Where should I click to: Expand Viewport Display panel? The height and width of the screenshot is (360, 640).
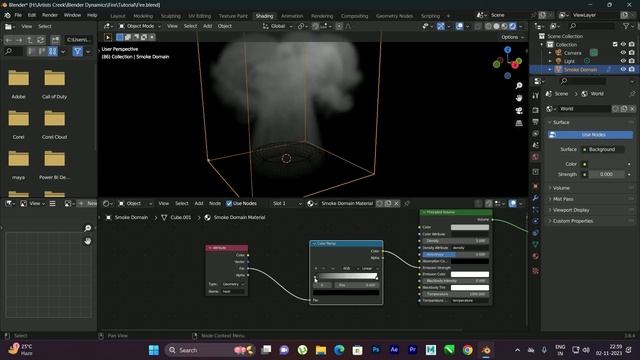(x=571, y=210)
